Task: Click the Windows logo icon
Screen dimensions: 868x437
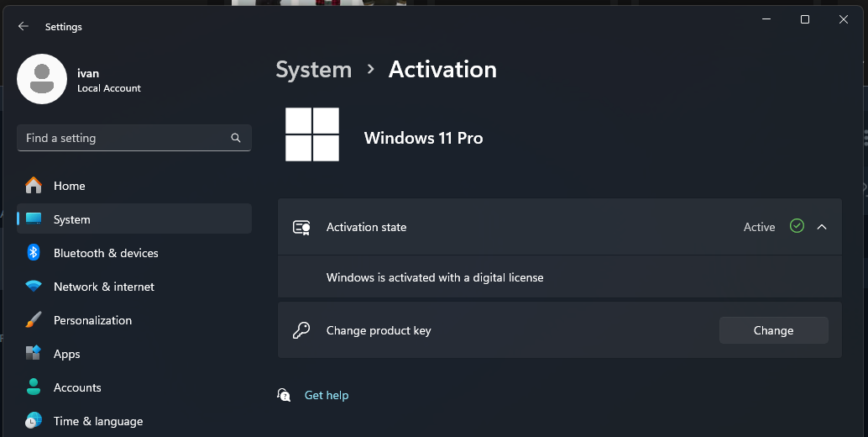Action: point(312,134)
